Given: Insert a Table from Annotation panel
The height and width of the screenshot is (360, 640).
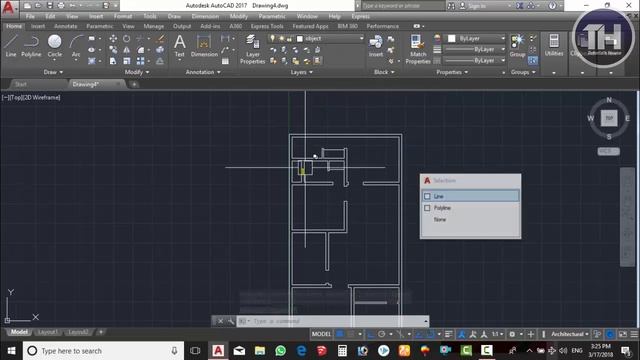Looking at the screenshot, I should pos(225,61).
